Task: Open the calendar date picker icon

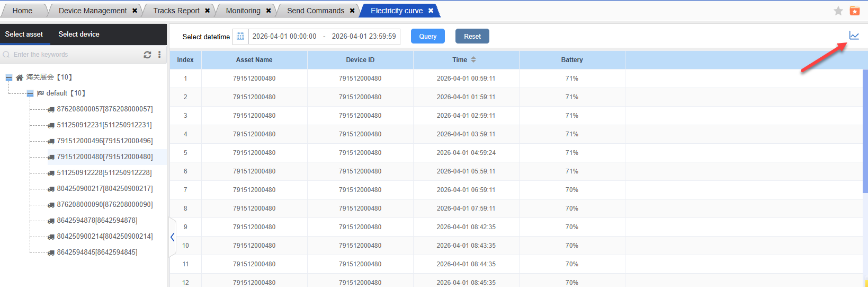Action: click(240, 36)
